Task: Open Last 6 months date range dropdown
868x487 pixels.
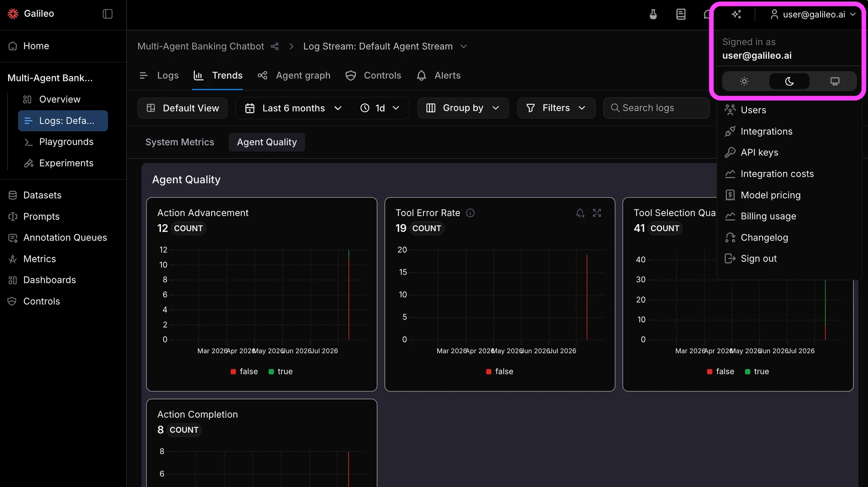Action: (293, 108)
